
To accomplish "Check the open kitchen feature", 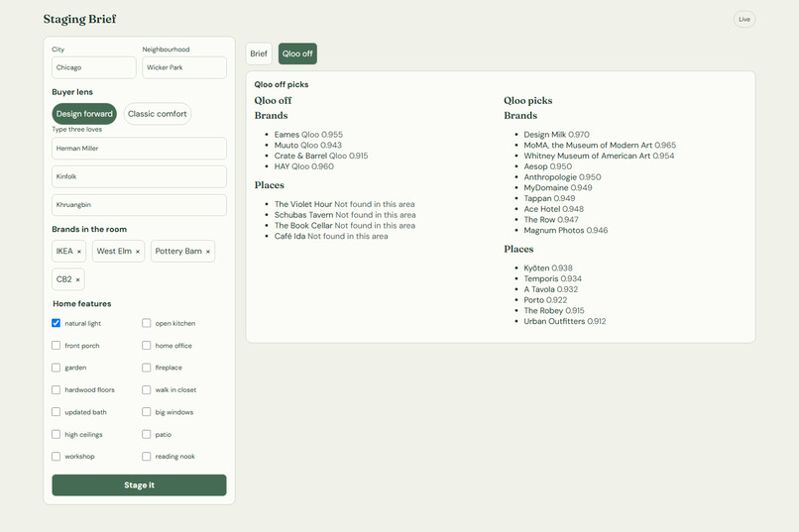I will coord(147,323).
